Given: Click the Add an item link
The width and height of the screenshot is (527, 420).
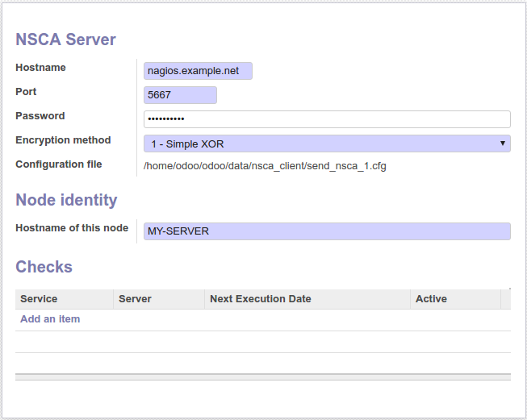Looking at the screenshot, I should click(50, 319).
